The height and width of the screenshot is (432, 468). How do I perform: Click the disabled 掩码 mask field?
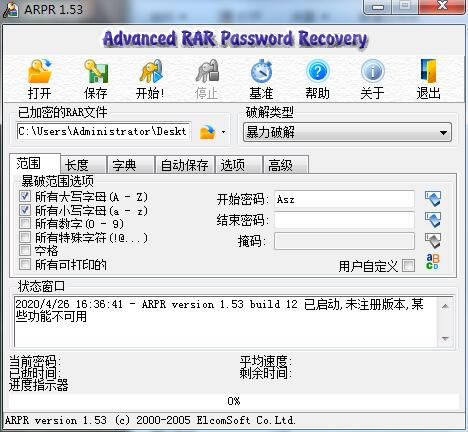click(x=344, y=241)
